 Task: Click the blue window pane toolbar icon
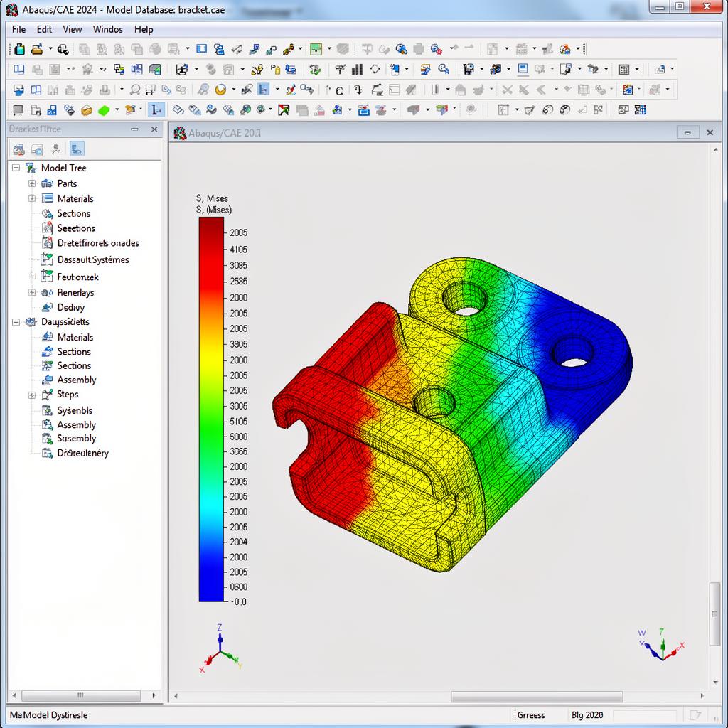click(x=201, y=49)
